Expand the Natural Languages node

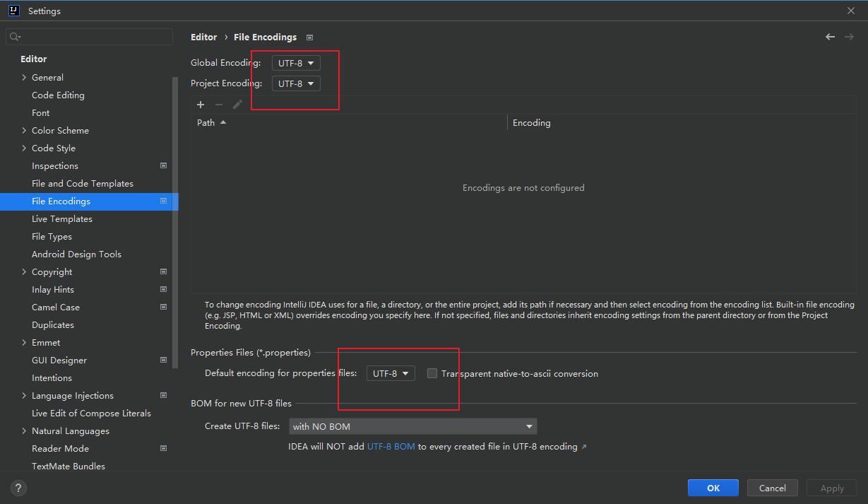24,431
